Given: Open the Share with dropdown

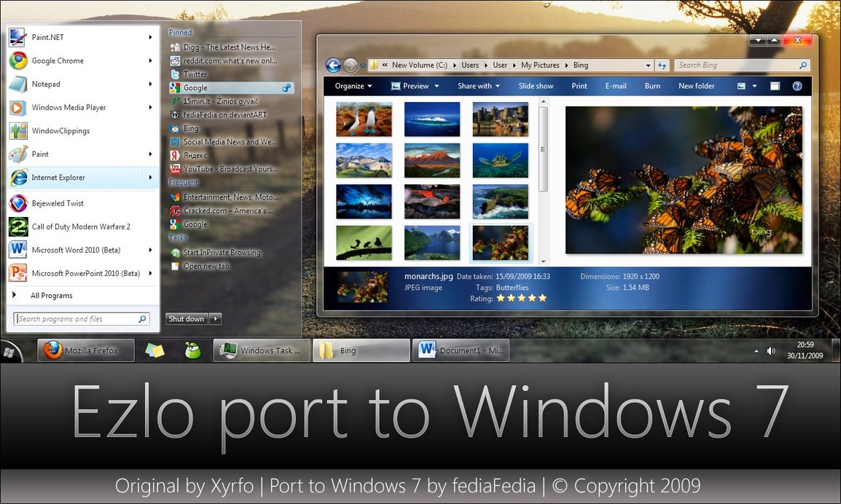Looking at the screenshot, I should coord(478,86).
